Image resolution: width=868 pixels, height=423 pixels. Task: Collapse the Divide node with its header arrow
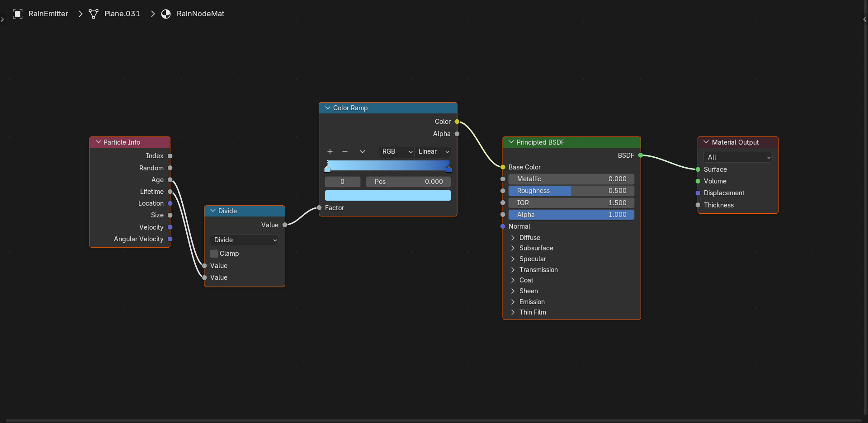[x=213, y=211]
